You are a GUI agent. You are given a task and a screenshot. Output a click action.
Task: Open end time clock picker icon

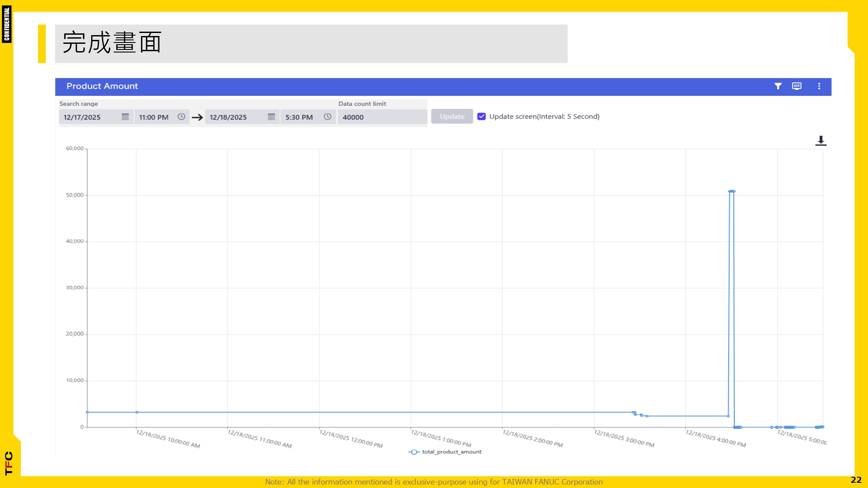coord(328,117)
